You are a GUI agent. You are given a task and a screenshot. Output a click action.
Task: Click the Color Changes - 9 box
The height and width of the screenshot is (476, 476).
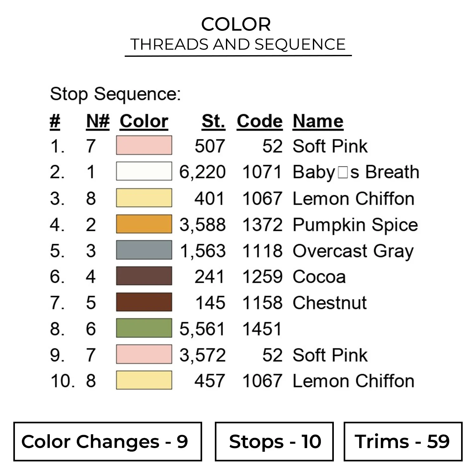tap(108, 441)
